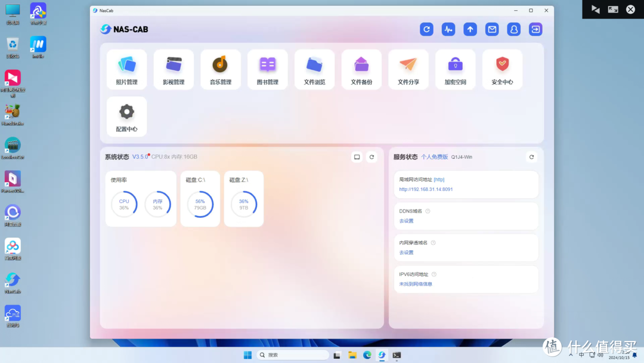Open Microsoft Edge on taskbar
644x363 pixels.
tap(367, 355)
